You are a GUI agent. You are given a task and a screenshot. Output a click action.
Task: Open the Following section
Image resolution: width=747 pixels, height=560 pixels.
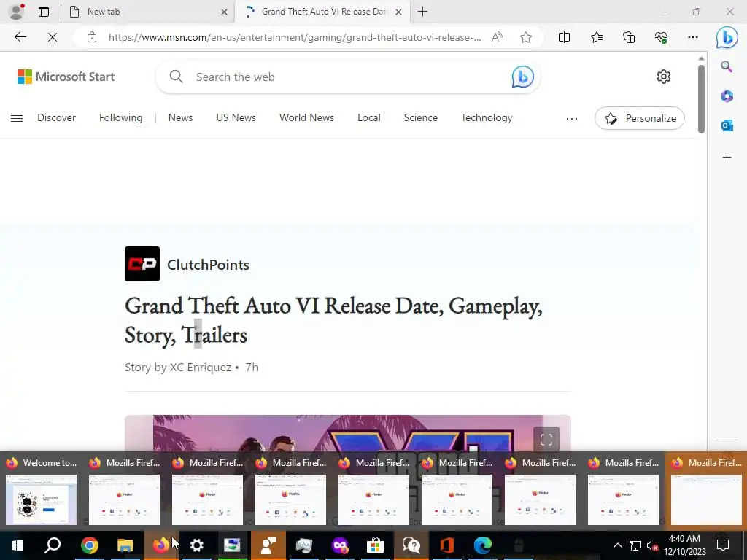120,117
